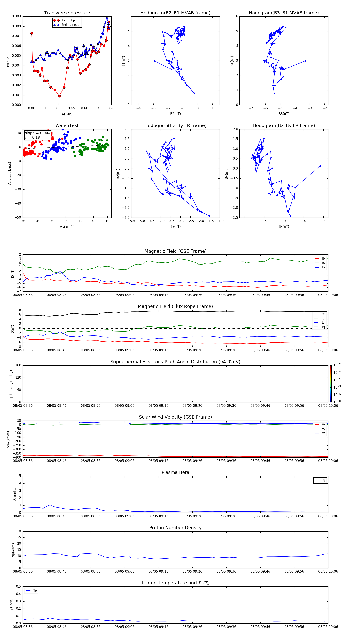Select the 'Hodogram(Bx_By FR frame)' title
351x644 pixels.
coord(284,125)
